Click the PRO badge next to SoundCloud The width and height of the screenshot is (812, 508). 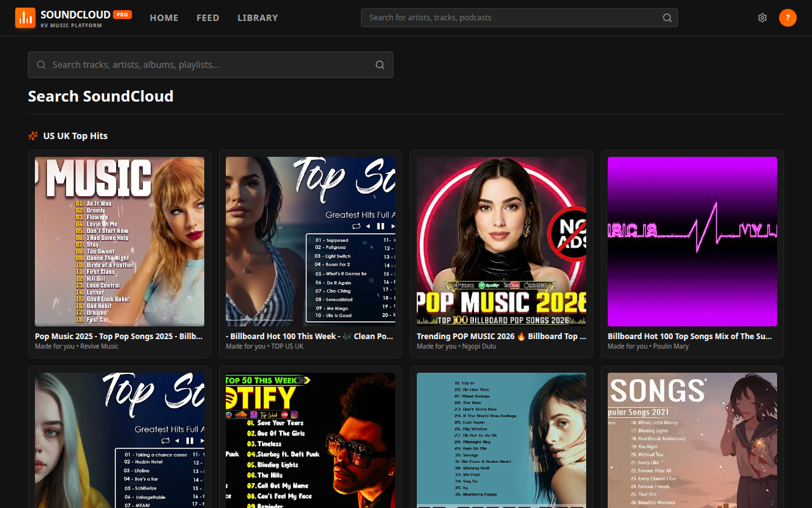tap(122, 14)
